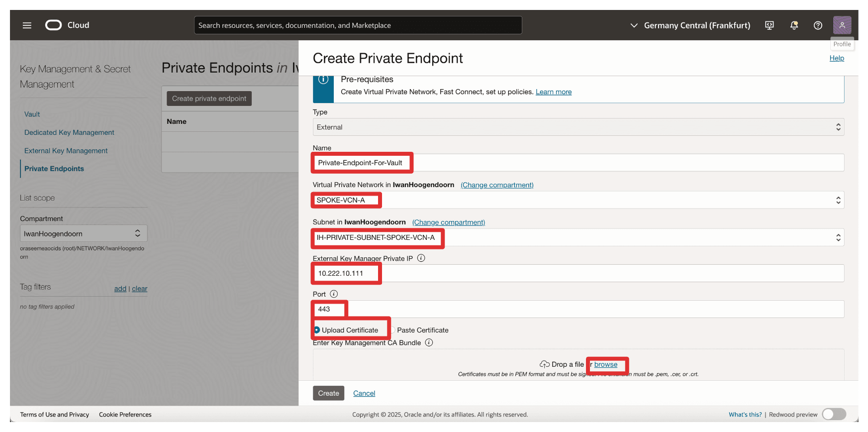Screen dimensions: 868x432
Task: Click the What's this? link
Action: pyautogui.click(x=745, y=415)
